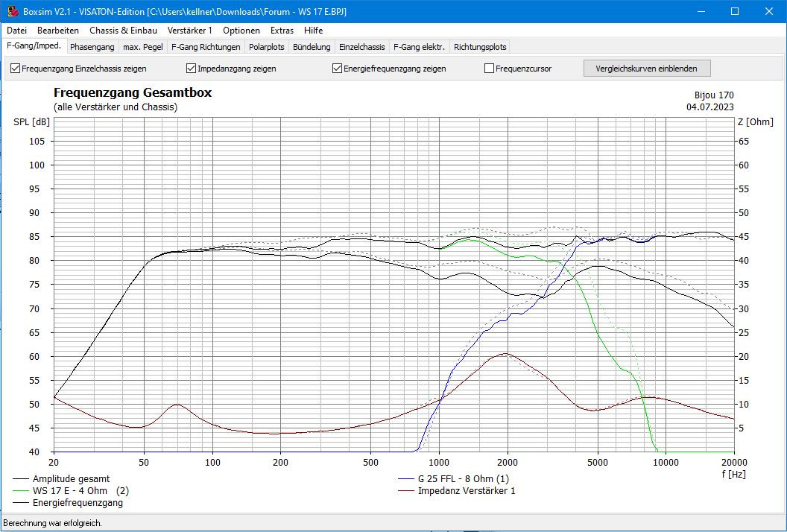787x532 pixels.
Task: Click the green WS 17 E legend line
Action: coord(21,491)
